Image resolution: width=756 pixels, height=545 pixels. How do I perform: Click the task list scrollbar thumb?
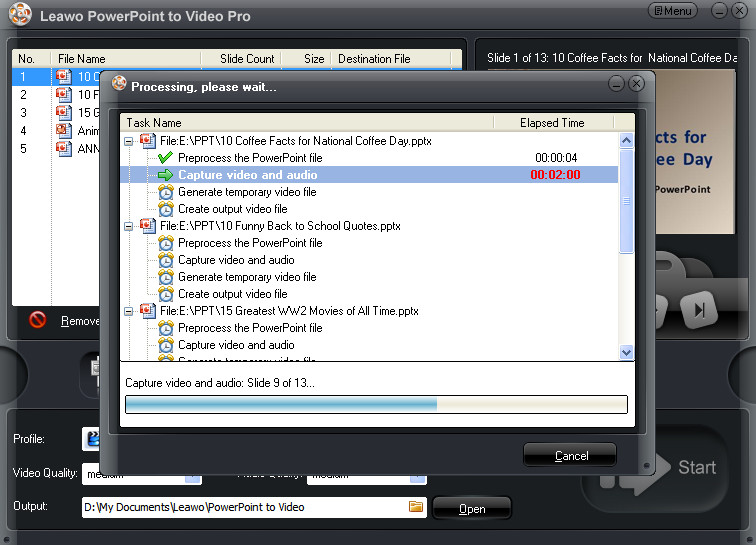click(626, 201)
